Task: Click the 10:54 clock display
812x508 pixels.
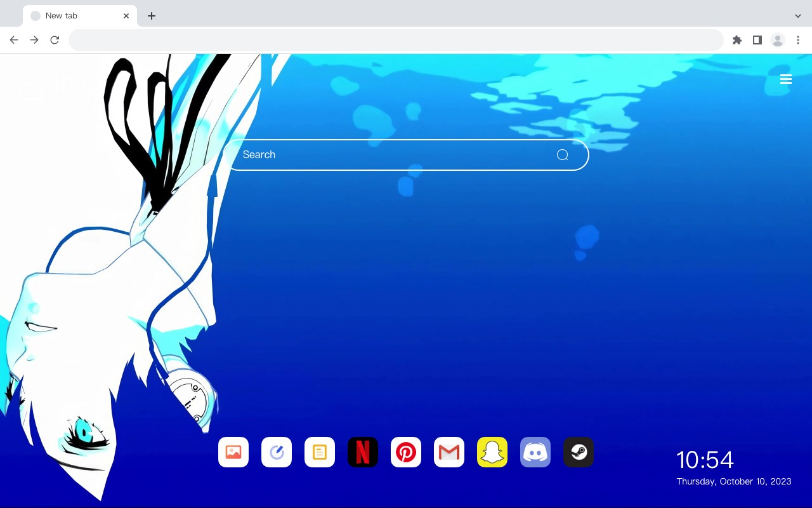Action: (705, 460)
